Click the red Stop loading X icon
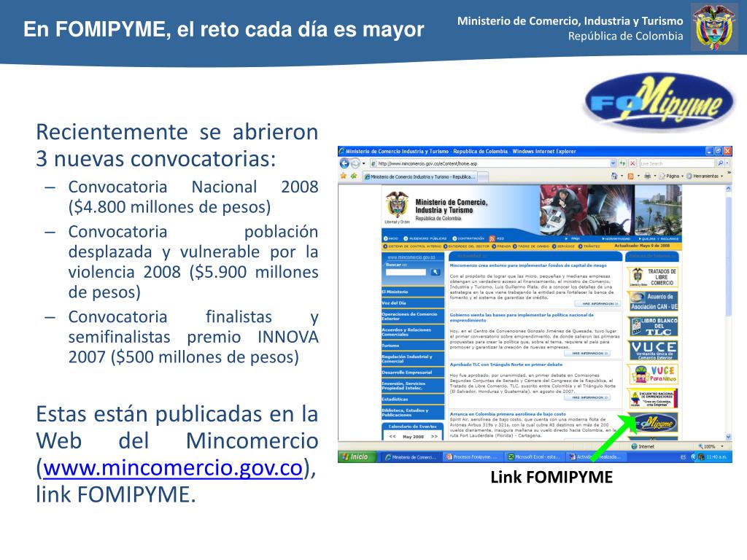 click(x=632, y=163)
